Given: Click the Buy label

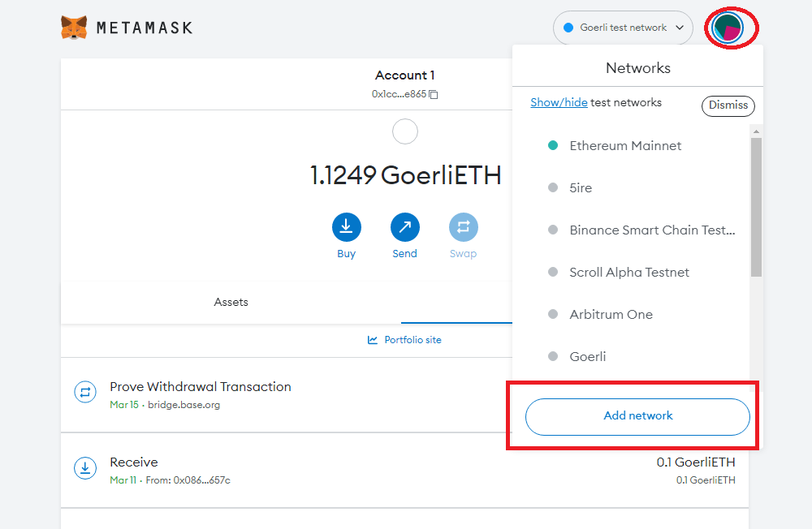Looking at the screenshot, I should tap(347, 254).
